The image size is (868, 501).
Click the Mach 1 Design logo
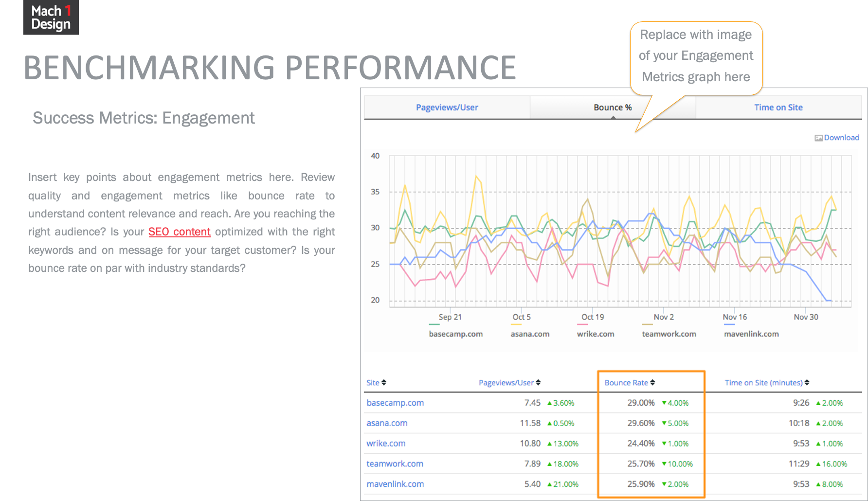point(51,18)
